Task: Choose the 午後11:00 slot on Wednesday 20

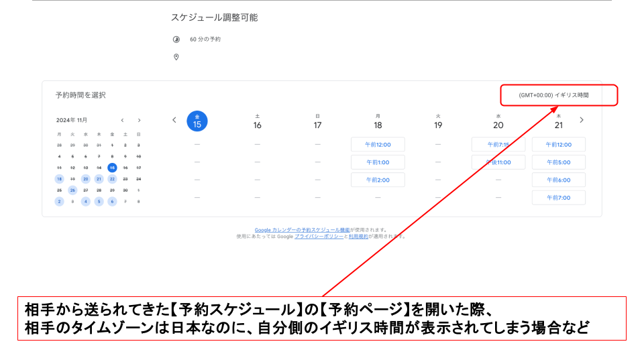Action: [498, 162]
